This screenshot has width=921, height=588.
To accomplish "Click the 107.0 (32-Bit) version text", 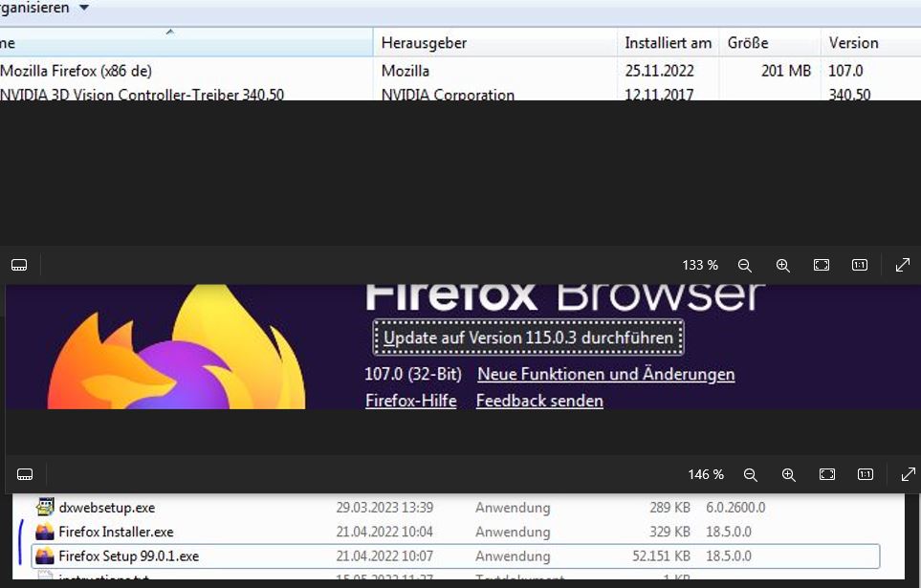I will [413, 374].
